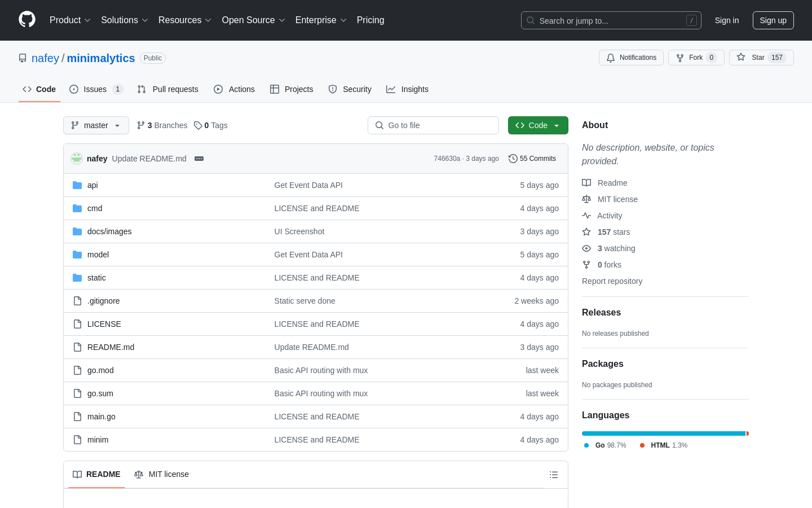Open the docs/images folder icon

click(77, 231)
